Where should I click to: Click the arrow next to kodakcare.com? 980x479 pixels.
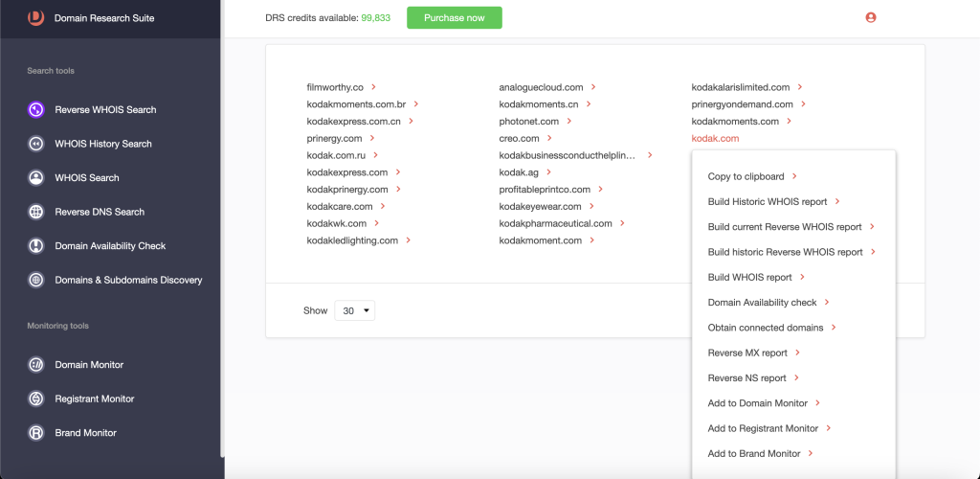383,206
